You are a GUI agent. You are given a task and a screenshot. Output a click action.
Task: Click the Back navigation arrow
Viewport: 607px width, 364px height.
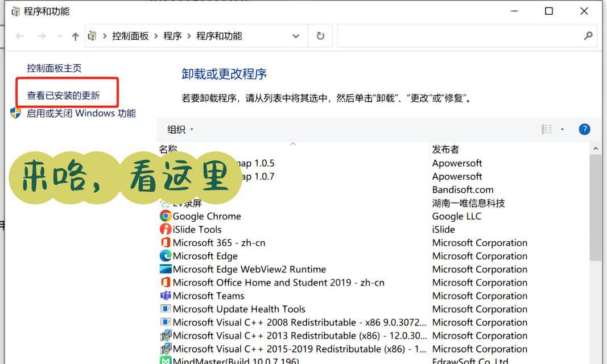click(x=20, y=36)
